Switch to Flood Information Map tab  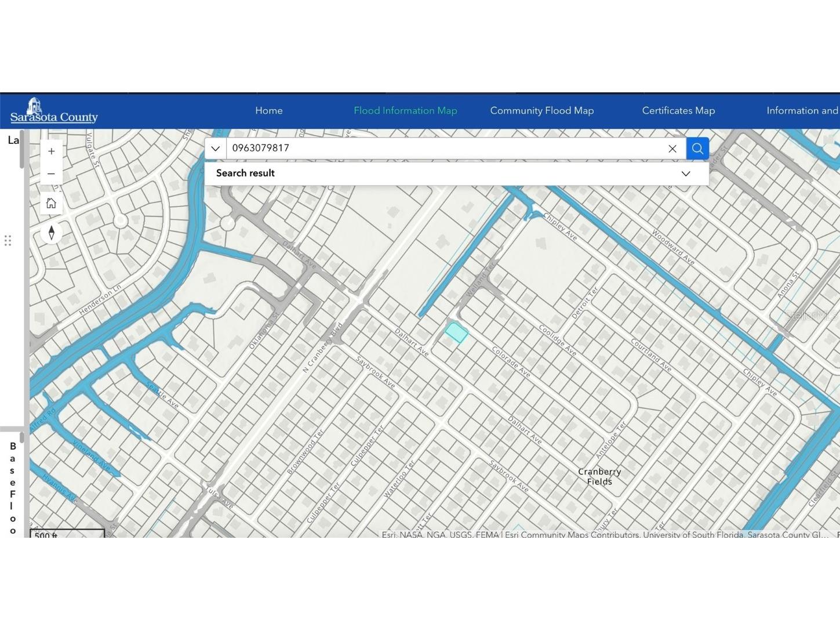(x=405, y=111)
